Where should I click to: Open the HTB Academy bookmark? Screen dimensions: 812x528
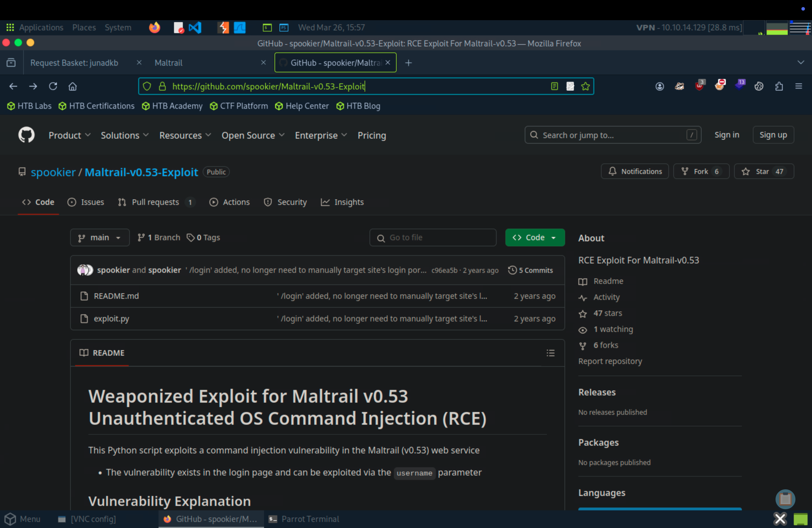pyautogui.click(x=172, y=106)
